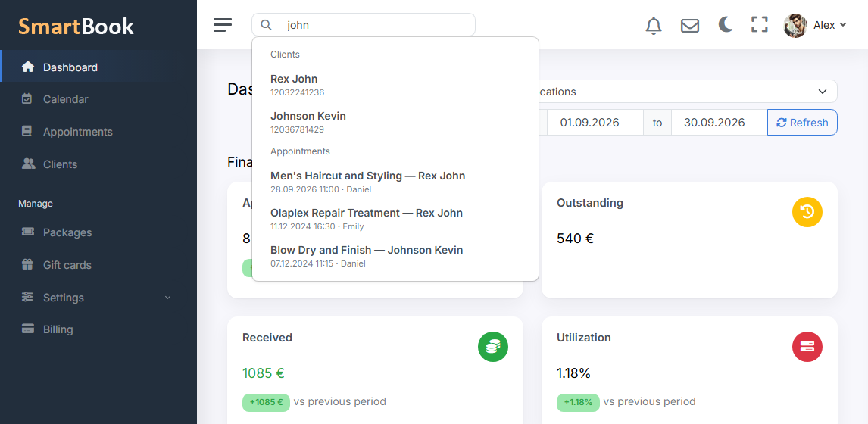Image resolution: width=868 pixels, height=424 pixels.
Task: Open the notifications bell
Action: (654, 26)
